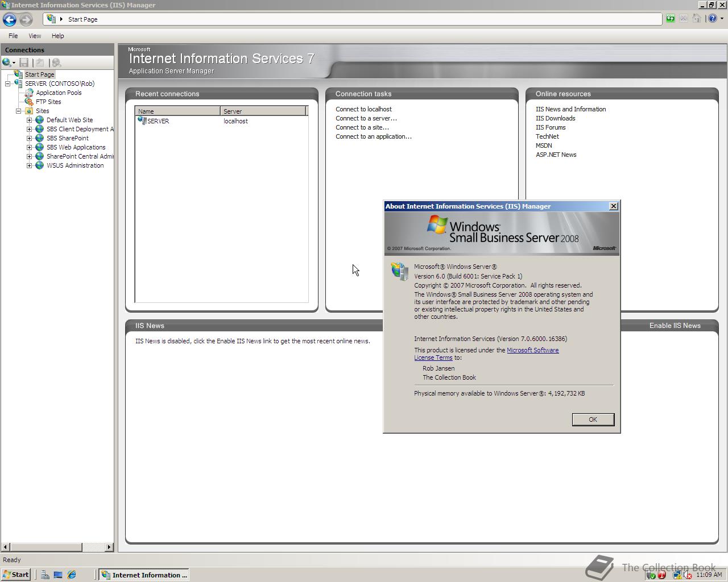Select the FTP Sites node icon
The height and width of the screenshot is (582, 728).
coord(29,102)
